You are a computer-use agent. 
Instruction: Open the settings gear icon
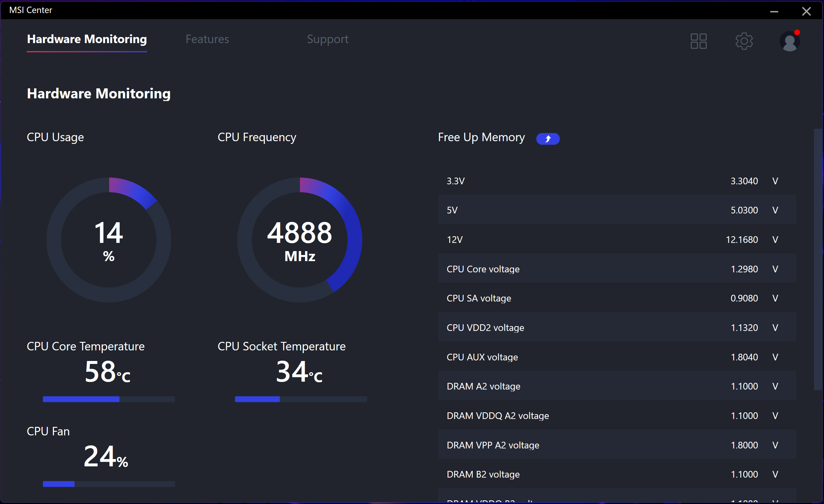click(x=744, y=41)
